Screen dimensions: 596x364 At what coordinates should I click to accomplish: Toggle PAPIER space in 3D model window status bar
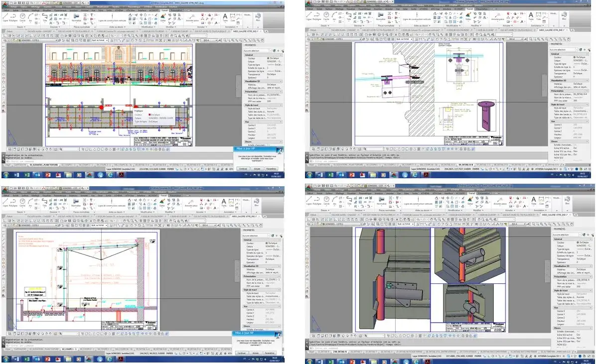pos(471,356)
